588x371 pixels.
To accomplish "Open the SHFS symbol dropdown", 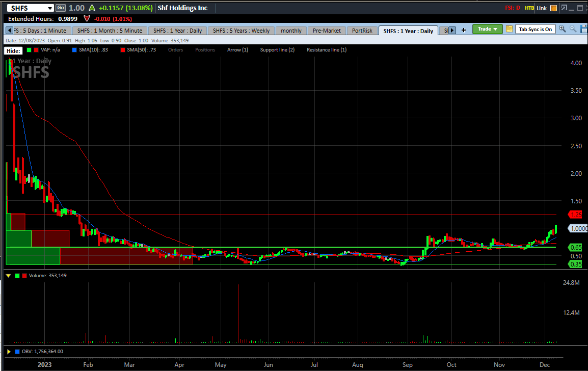I will click(50, 8).
